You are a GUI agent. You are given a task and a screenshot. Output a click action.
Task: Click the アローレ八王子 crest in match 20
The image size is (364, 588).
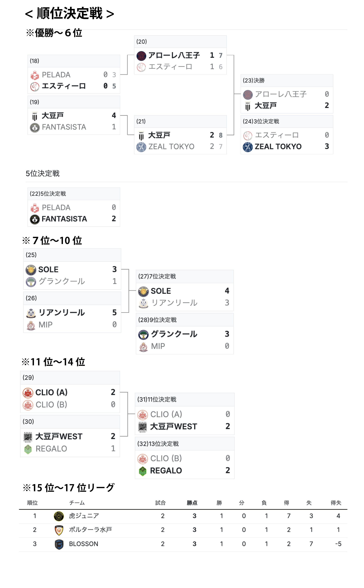[x=141, y=56]
